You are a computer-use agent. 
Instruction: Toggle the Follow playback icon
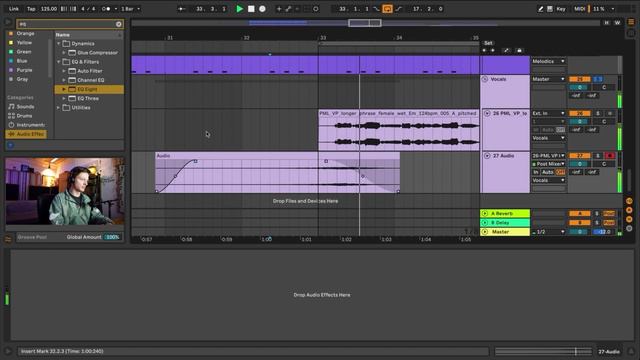tap(182, 9)
